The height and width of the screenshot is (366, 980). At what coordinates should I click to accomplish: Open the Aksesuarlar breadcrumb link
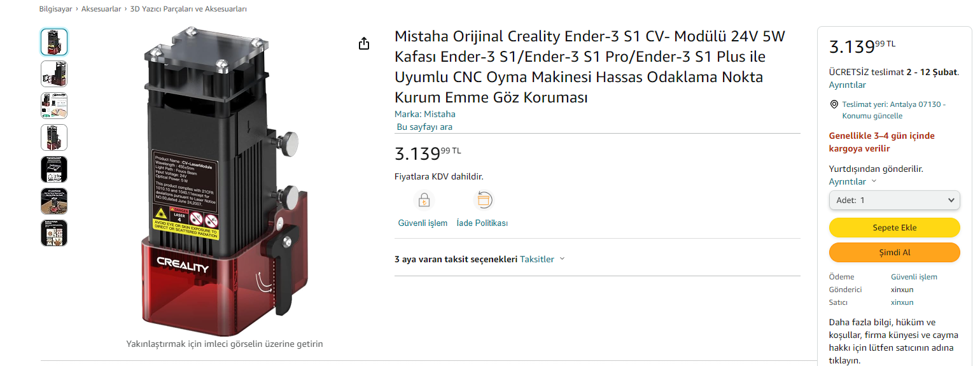pyautogui.click(x=101, y=9)
